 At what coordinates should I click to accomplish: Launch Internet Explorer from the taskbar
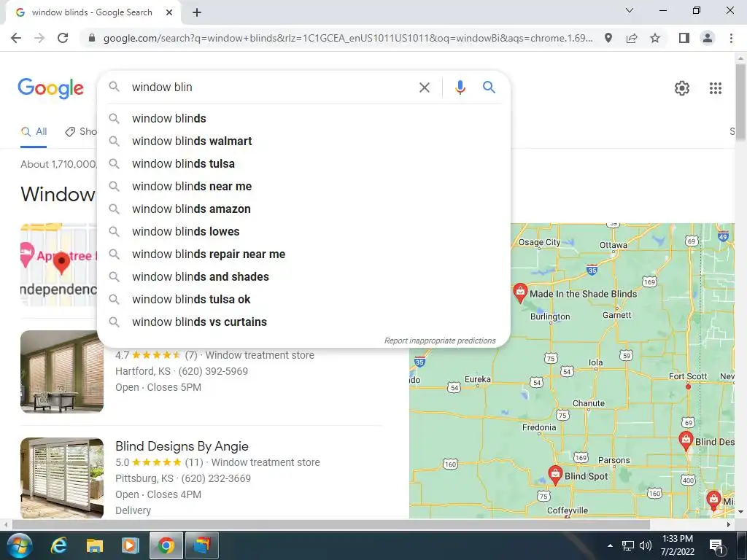point(58,545)
